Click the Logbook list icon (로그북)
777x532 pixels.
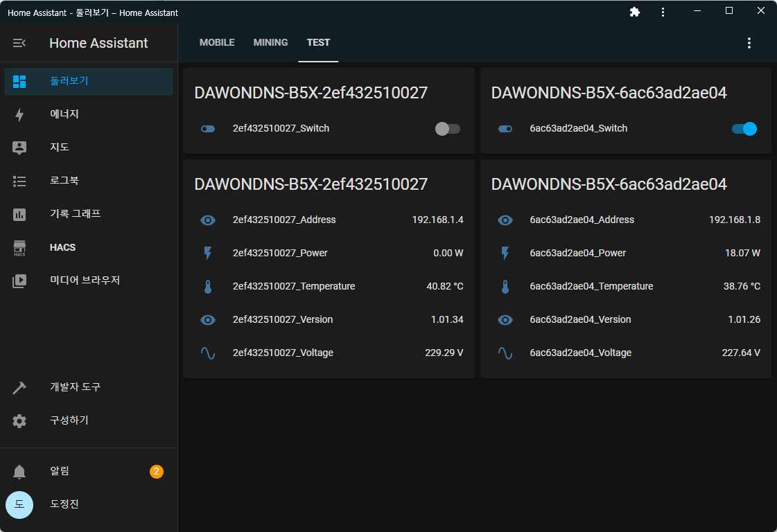pos(19,181)
